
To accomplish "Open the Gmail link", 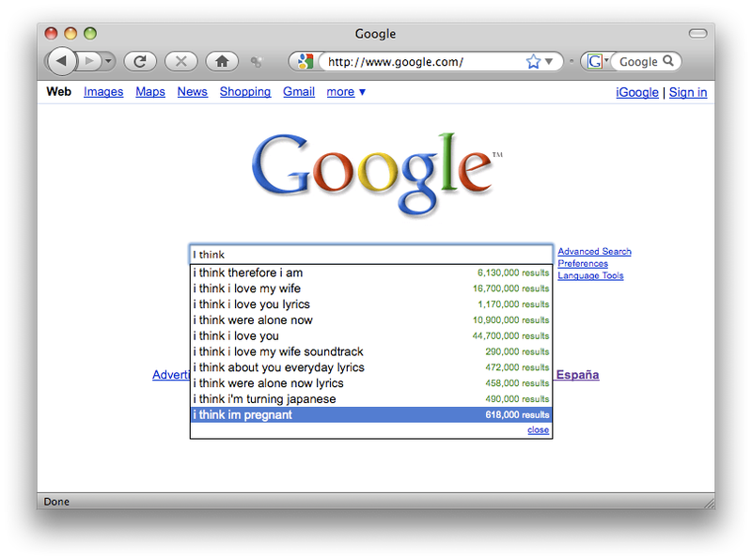I will pyautogui.click(x=299, y=91).
